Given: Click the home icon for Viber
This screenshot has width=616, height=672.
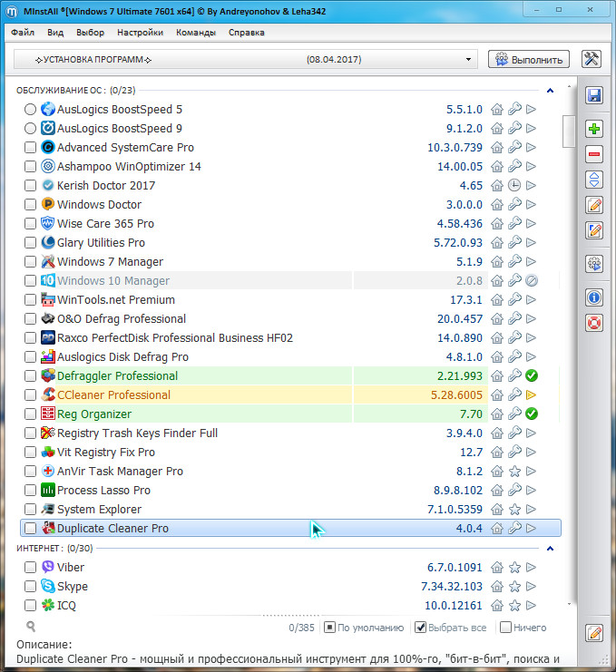Looking at the screenshot, I should [x=497, y=567].
